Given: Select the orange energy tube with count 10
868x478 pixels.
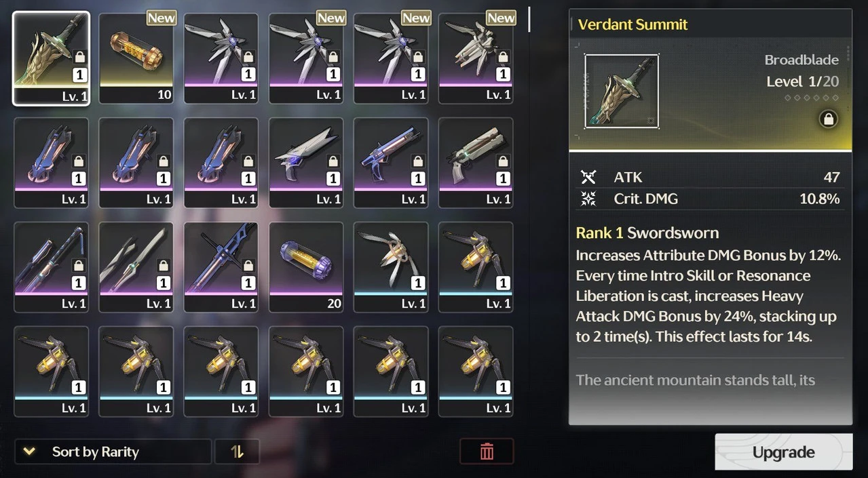Looking at the screenshot, I should (136, 58).
